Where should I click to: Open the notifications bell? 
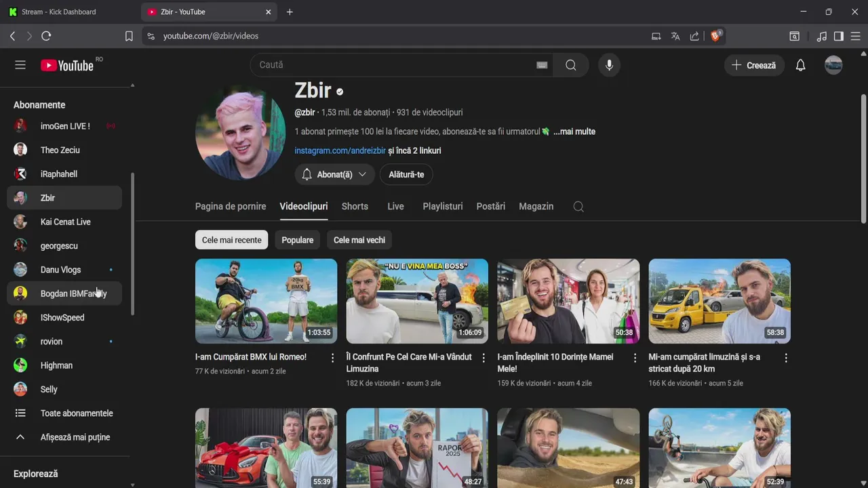pyautogui.click(x=801, y=65)
